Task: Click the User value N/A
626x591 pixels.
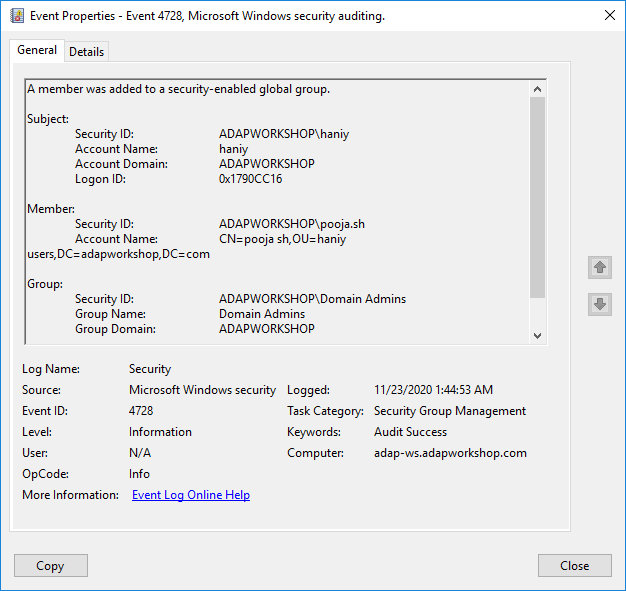Action: 140,453
